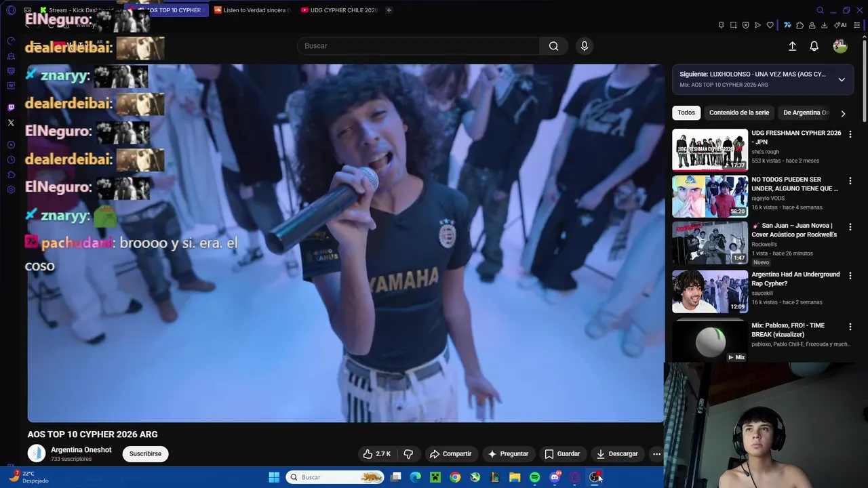The image size is (868, 488).
Task: Click the Windows taskbar Buscar search box
Action: 335,477
